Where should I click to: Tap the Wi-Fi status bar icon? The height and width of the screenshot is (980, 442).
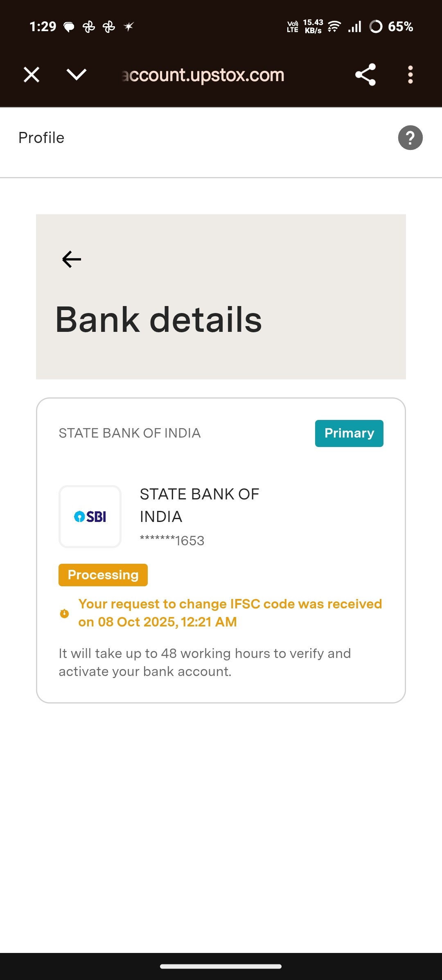(x=334, y=27)
